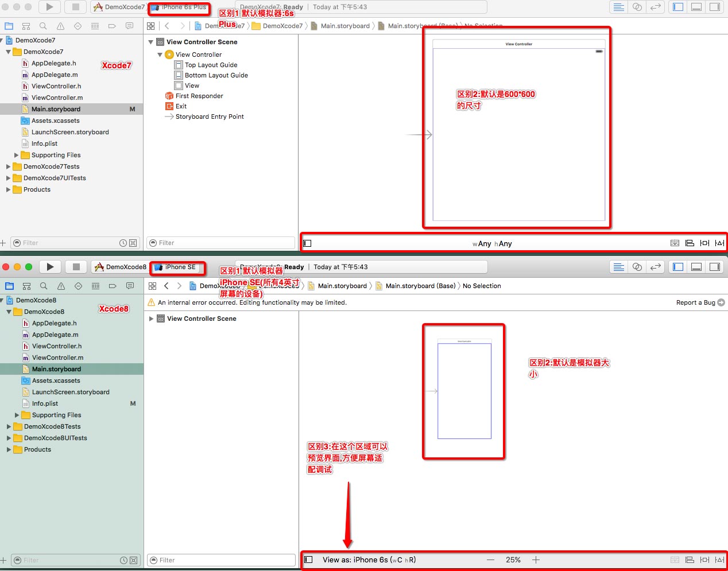Zoom in the DemoXcode8 storyboard canvas

(536, 560)
